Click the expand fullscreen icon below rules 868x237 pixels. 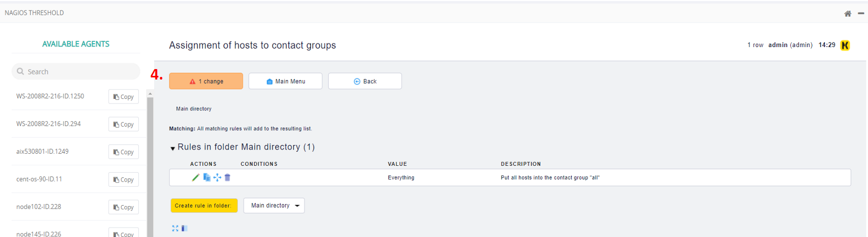[x=175, y=228]
